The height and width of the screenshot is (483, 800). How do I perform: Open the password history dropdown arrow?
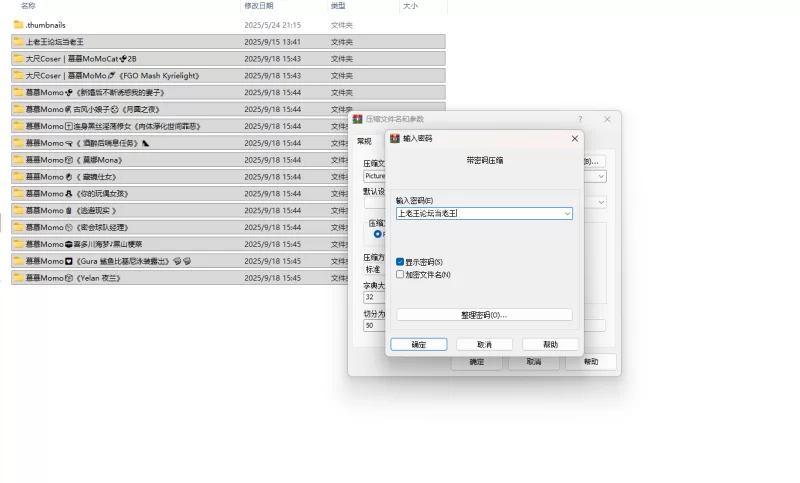tap(567, 214)
